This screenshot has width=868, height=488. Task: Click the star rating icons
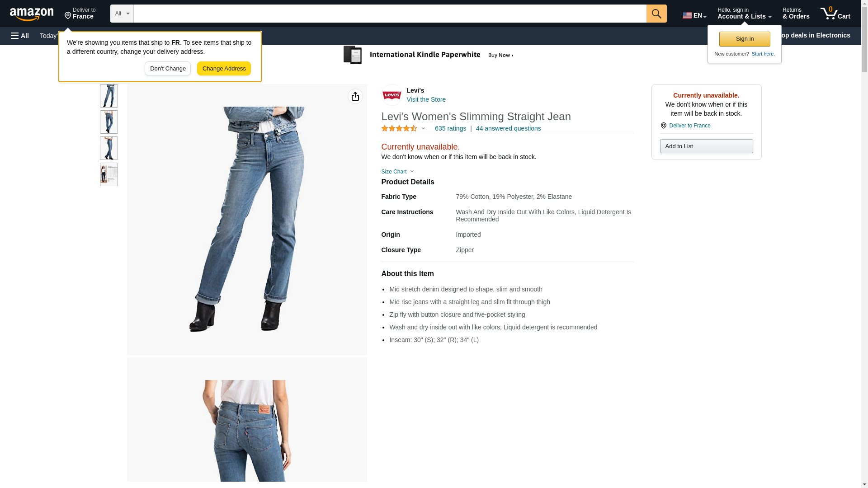[399, 129]
